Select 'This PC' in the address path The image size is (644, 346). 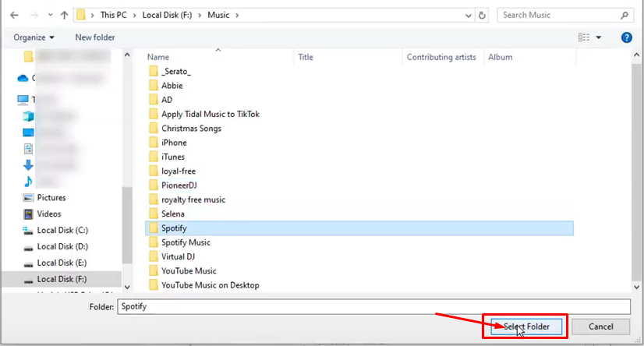click(113, 15)
